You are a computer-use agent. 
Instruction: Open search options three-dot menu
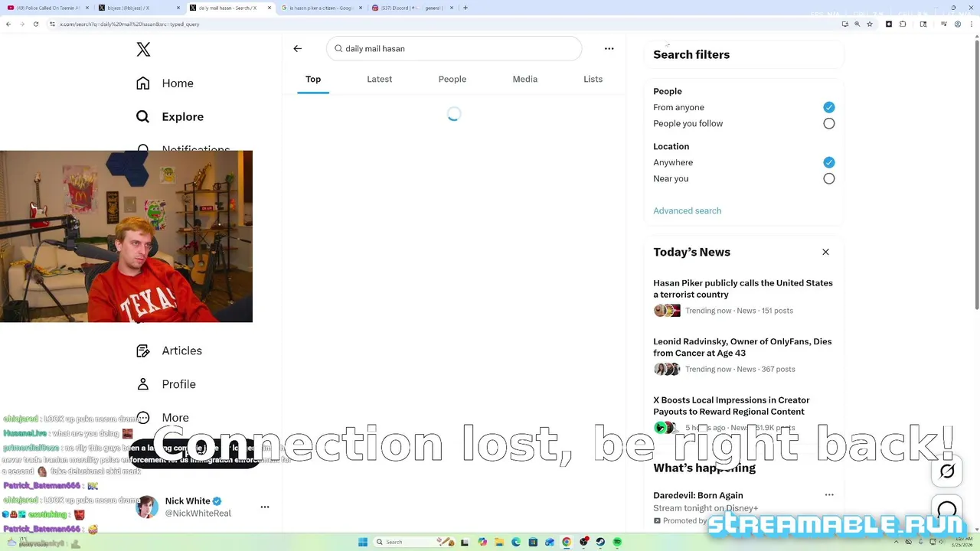[609, 48]
